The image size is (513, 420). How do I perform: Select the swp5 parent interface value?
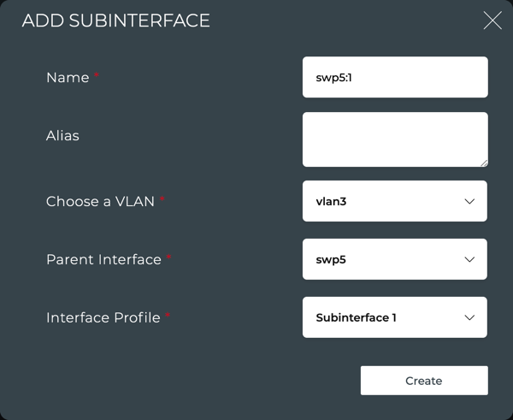(331, 260)
